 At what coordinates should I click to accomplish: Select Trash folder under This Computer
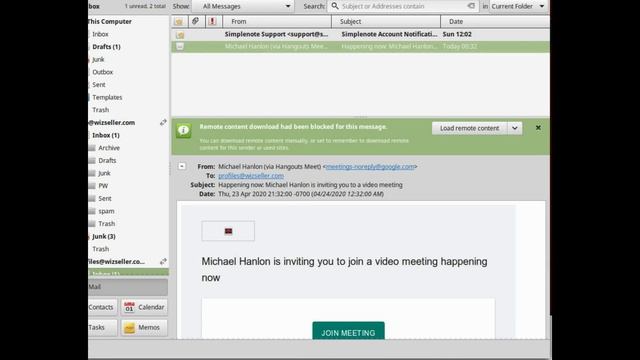(100, 110)
